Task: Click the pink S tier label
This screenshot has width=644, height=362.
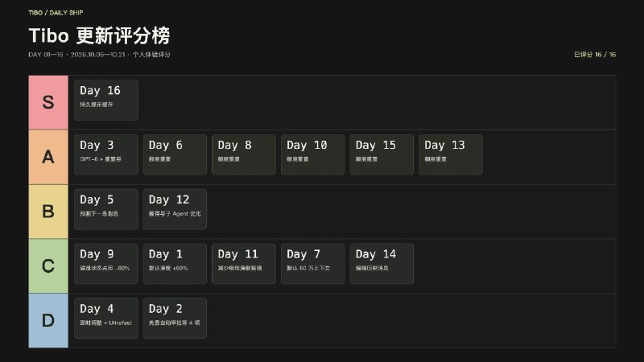Action: click(48, 102)
